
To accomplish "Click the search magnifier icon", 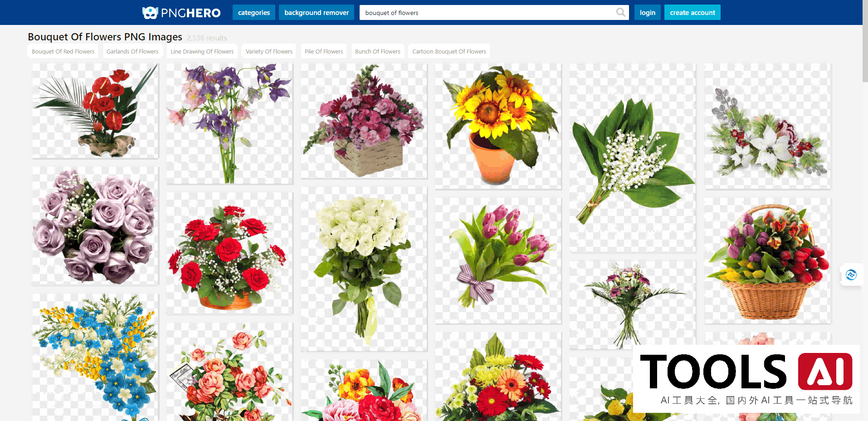I will click(x=620, y=13).
